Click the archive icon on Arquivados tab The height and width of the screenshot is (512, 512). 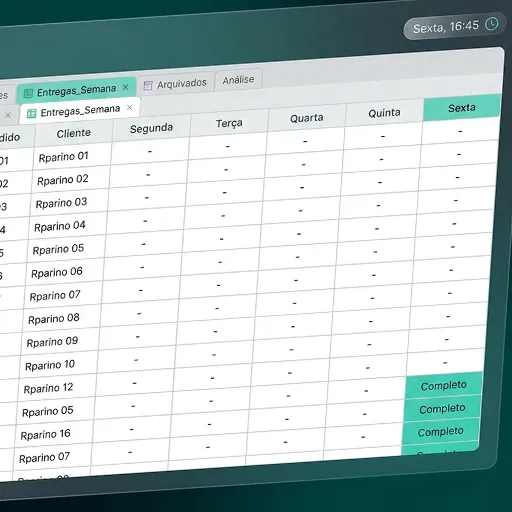(148, 86)
